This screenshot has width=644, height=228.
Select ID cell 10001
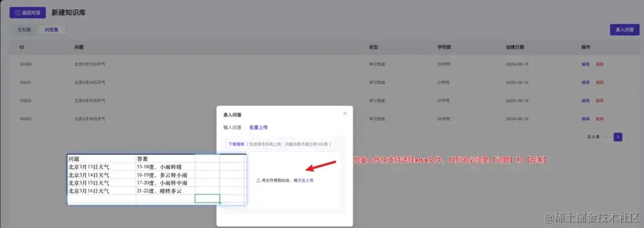26,82
